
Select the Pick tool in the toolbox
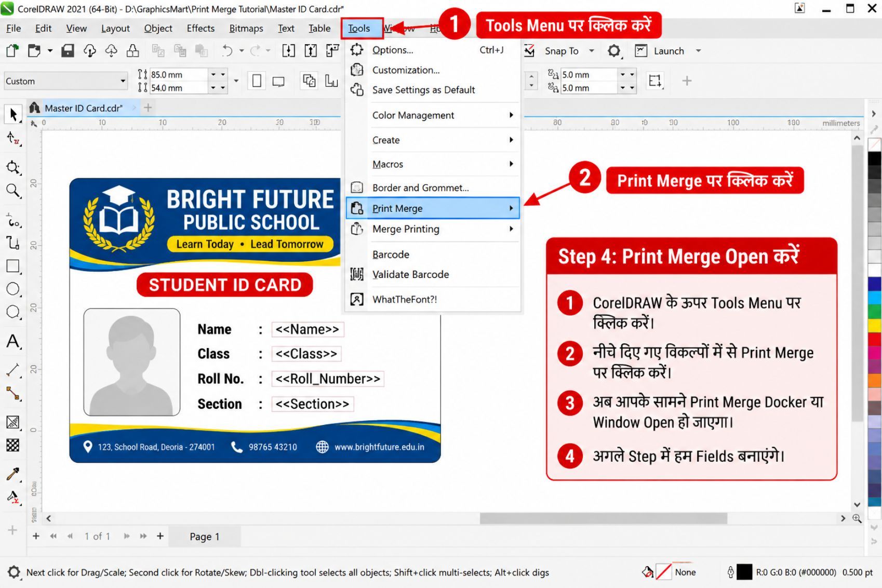tap(13, 114)
